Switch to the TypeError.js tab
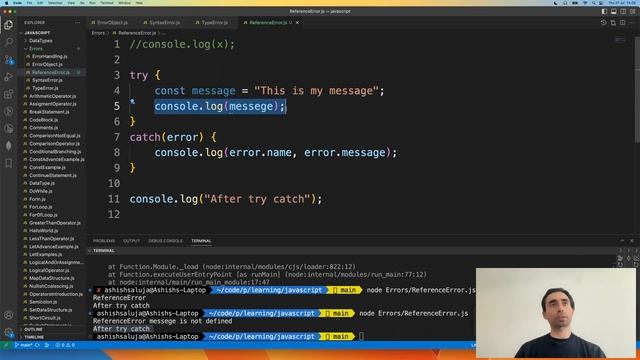Viewport: 640px width, 360px height. click(x=214, y=23)
